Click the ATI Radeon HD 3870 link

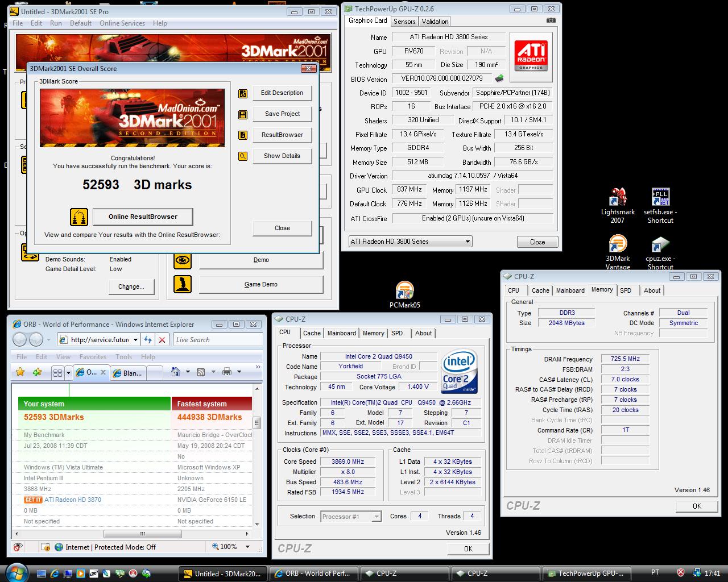tap(73, 500)
